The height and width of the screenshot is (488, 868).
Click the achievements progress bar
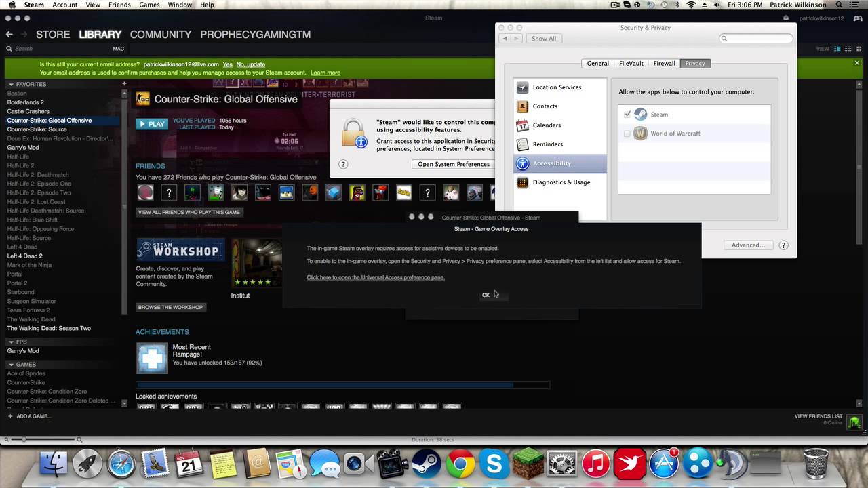point(342,386)
